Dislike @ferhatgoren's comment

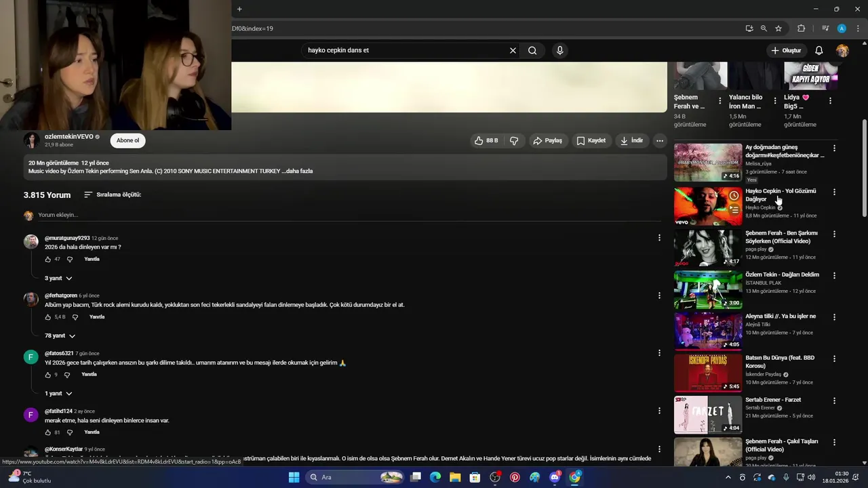tap(75, 317)
